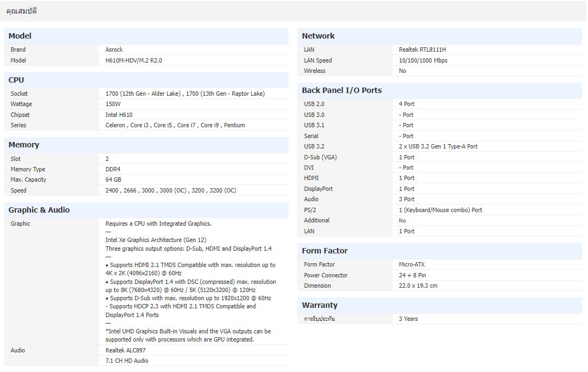
Task: Select the Intel H610 chipset value
Action: pyautogui.click(x=119, y=115)
